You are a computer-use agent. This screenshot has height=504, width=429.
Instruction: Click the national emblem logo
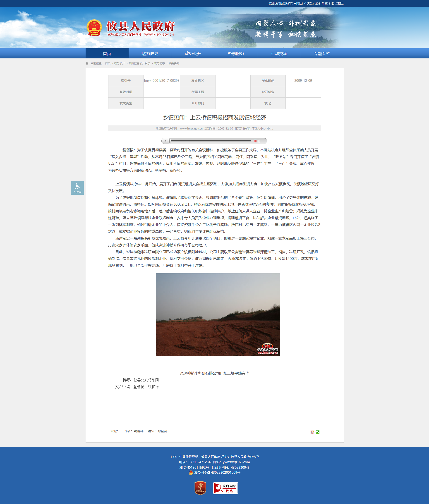click(94, 28)
